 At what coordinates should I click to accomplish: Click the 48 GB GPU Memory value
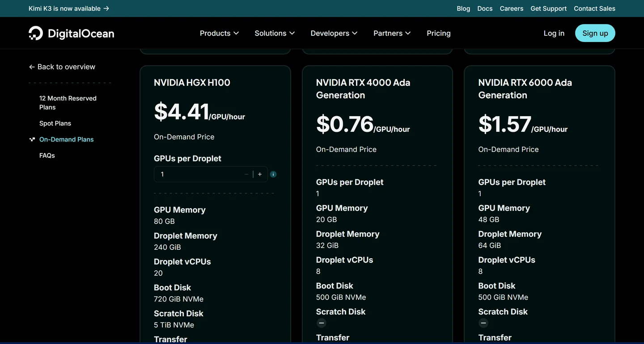point(489,219)
